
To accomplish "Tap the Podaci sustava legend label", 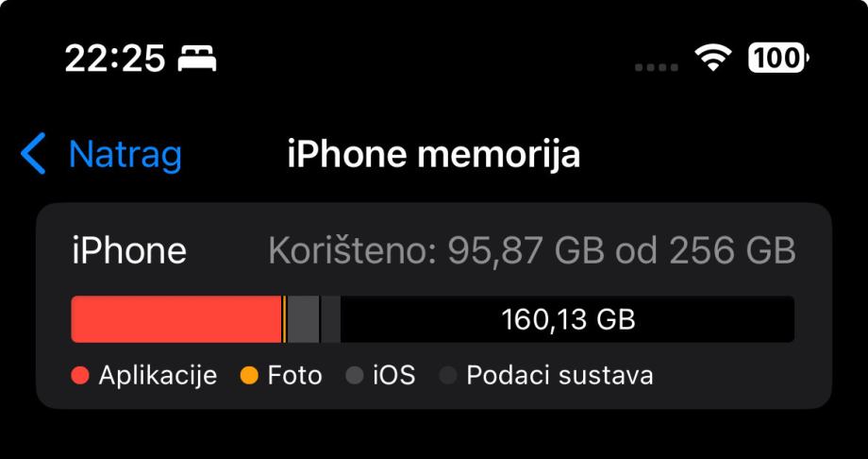I will tap(559, 376).
